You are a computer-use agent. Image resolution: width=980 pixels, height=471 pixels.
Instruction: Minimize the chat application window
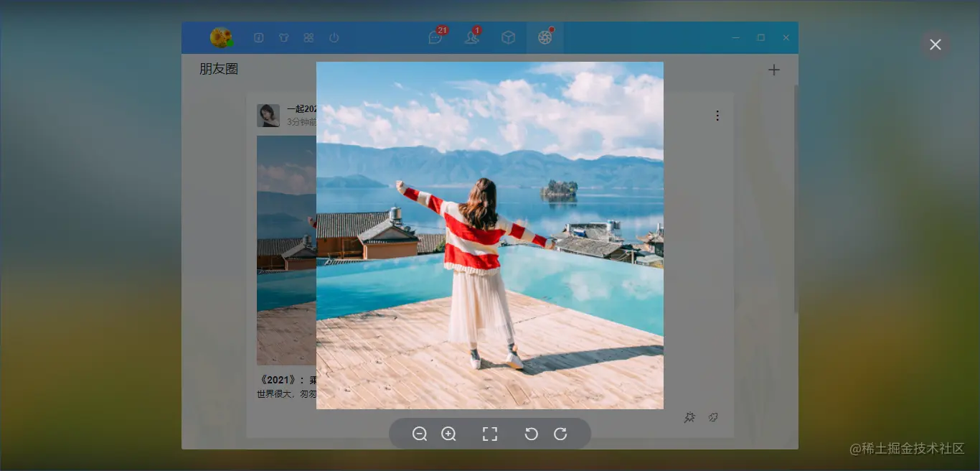(x=736, y=37)
